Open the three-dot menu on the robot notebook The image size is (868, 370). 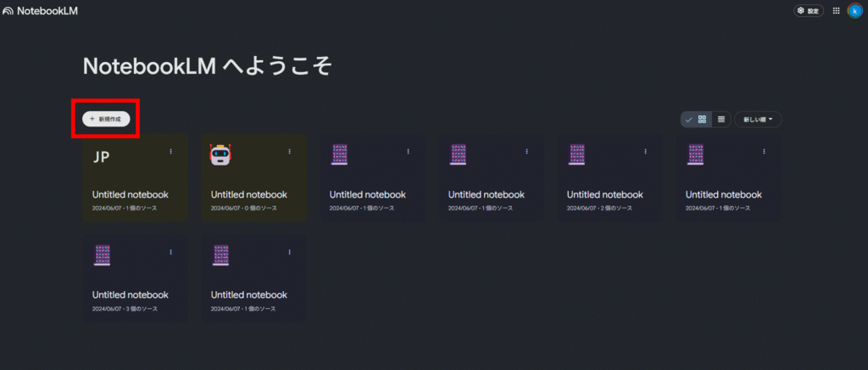[289, 151]
